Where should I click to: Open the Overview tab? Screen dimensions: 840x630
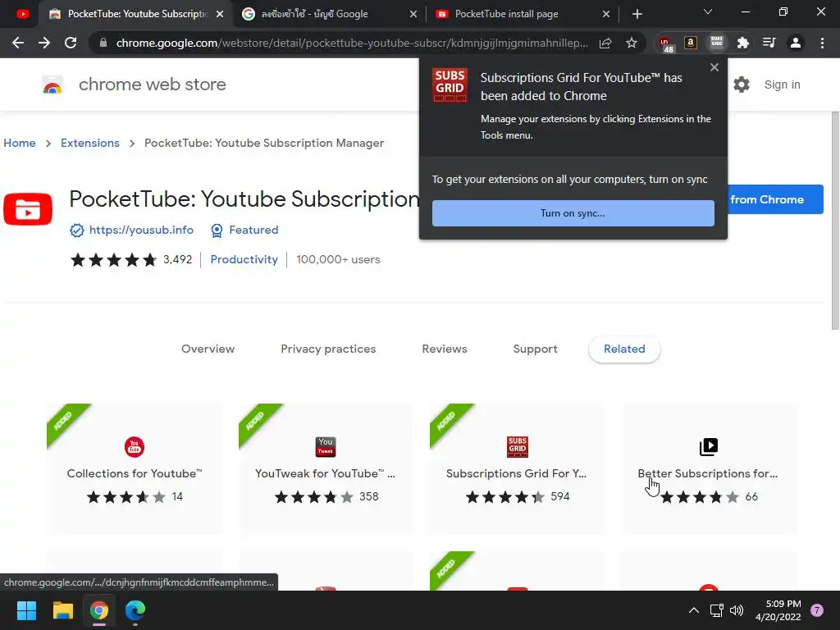coord(208,349)
